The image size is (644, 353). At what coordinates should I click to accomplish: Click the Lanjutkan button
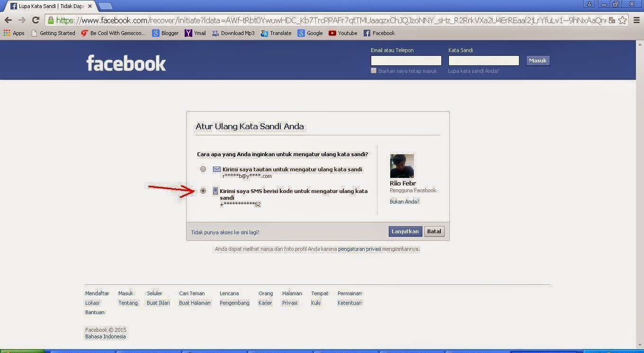pos(405,231)
